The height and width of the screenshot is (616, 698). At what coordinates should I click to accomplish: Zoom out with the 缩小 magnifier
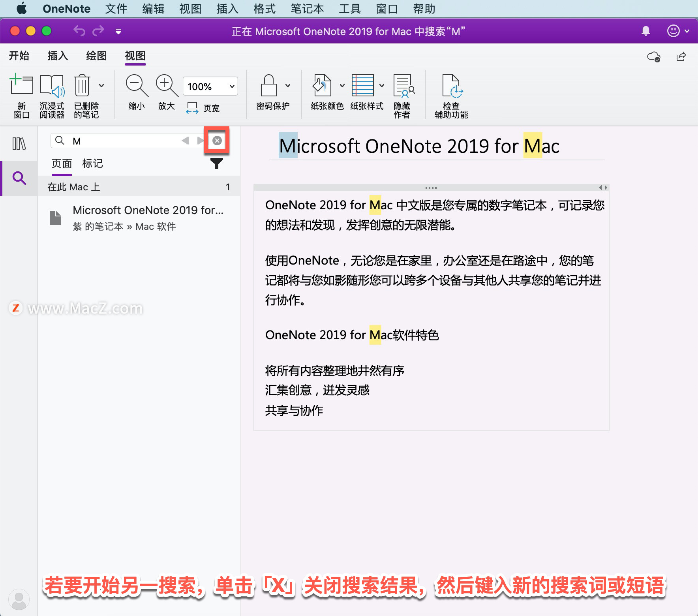tap(137, 92)
